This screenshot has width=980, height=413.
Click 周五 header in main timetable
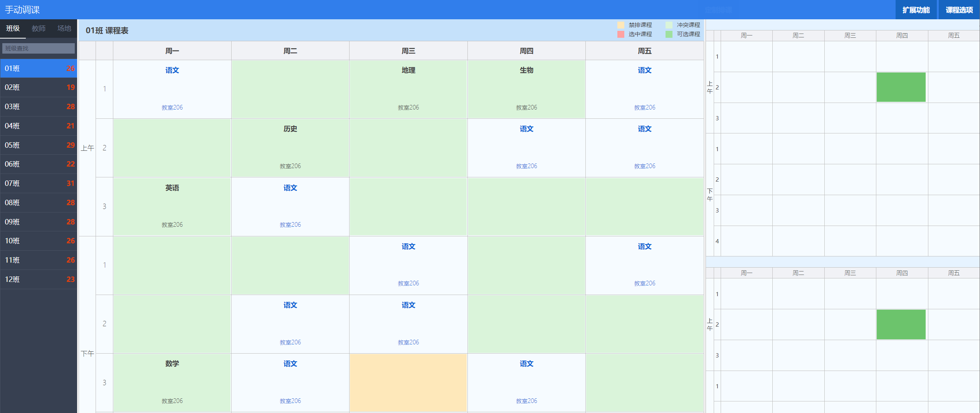(x=644, y=51)
